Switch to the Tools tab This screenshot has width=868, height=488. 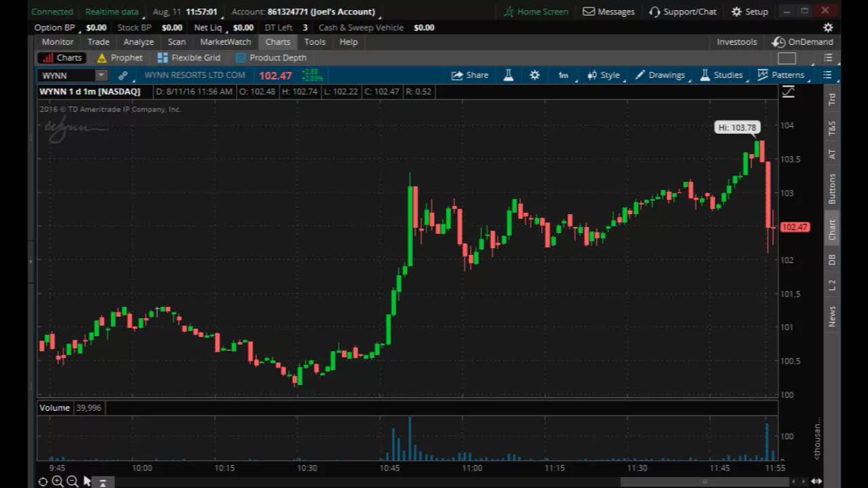click(x=315, y=42)
